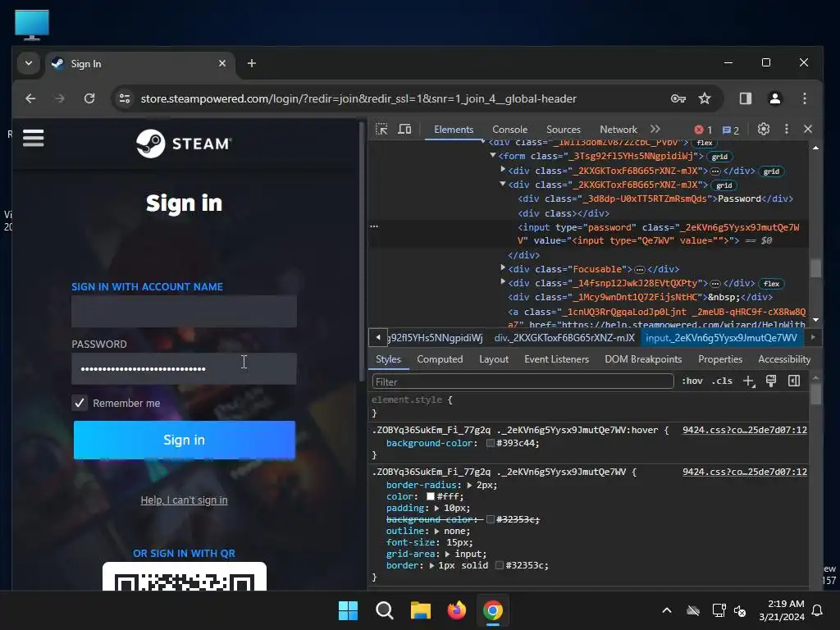The width and height of the screenshot is (840, 630).
Task: Launch Firefox from the taskbar
Action: point(456,610)
